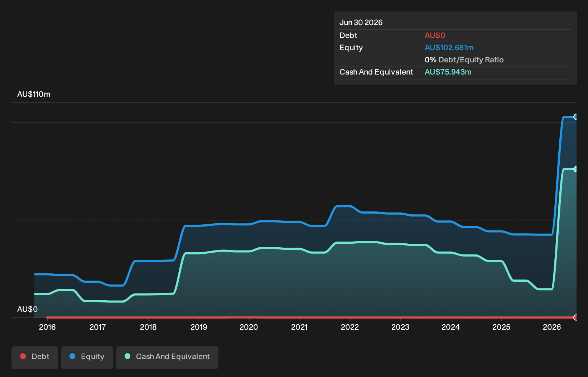Click the Jun 30 2026 tooltip date
The height and width of the screenshot is (377, 588).
tap(361, 23)
